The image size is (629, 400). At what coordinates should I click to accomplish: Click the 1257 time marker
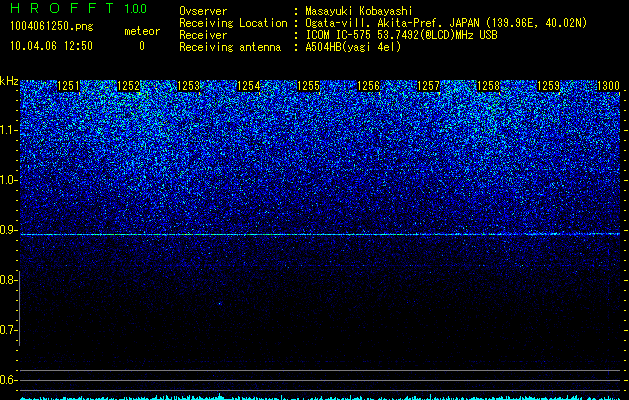coord(428,86)
